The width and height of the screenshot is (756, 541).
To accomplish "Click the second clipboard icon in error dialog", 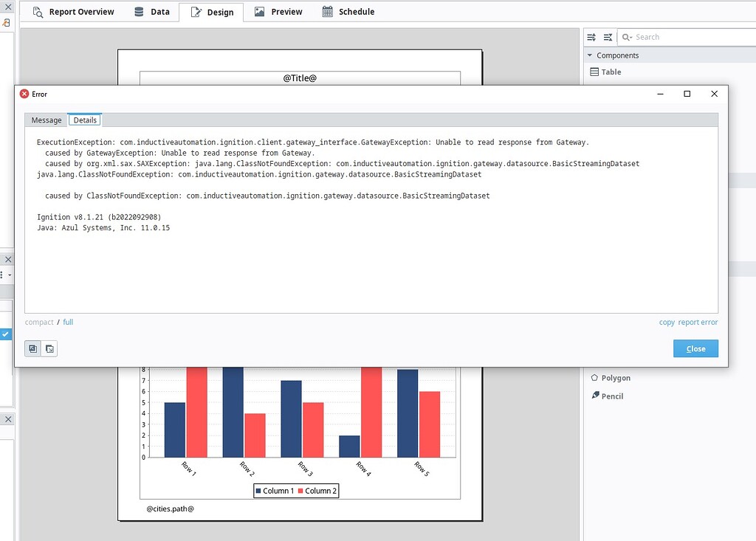I will 49,348.
